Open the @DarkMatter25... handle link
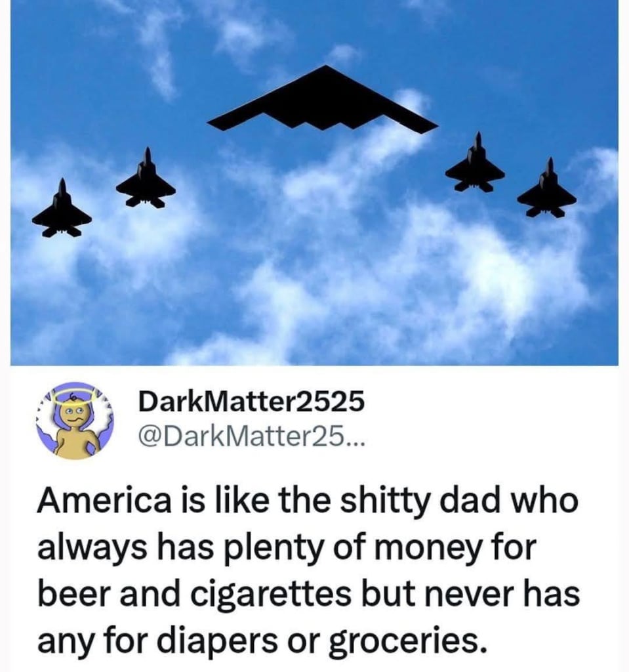The width and height of the screenshot is (629, 672). click(x=251, y=436)
